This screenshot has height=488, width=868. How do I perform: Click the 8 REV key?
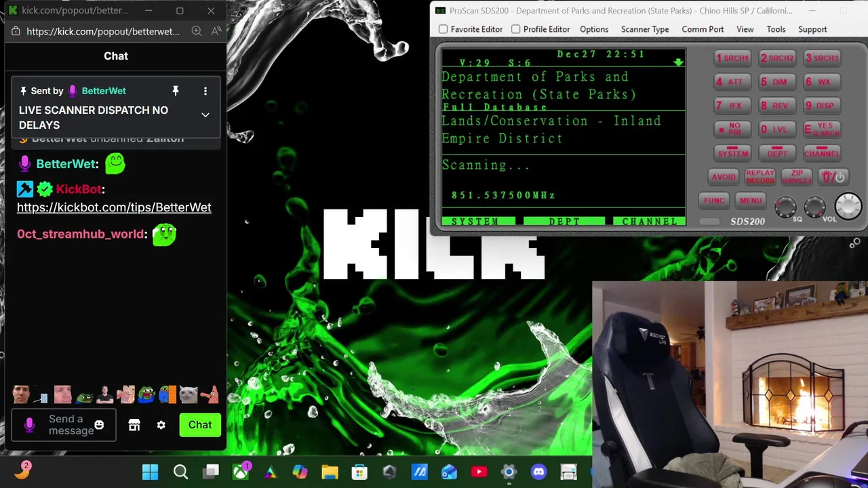point(777,106)
